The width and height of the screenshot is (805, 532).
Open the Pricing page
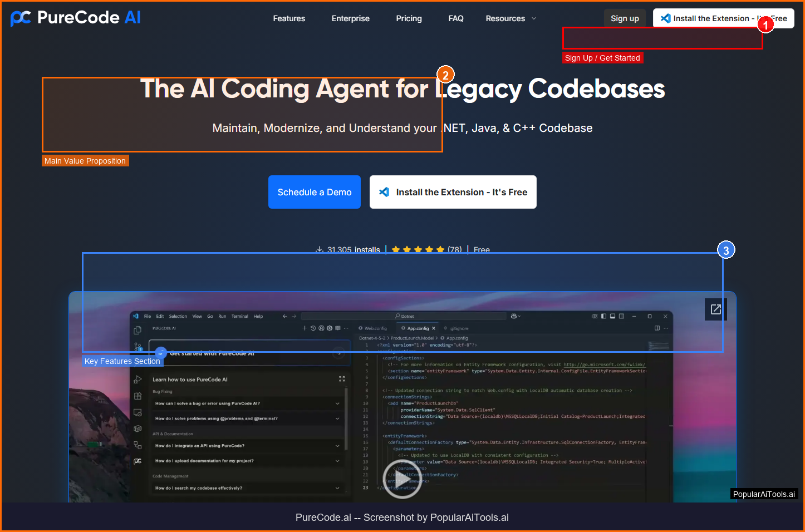(x=409, y=18)
